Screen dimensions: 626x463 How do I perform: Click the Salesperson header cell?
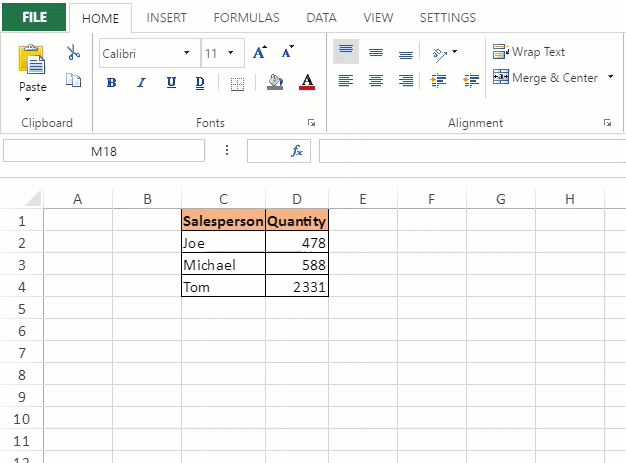[223, 220]
